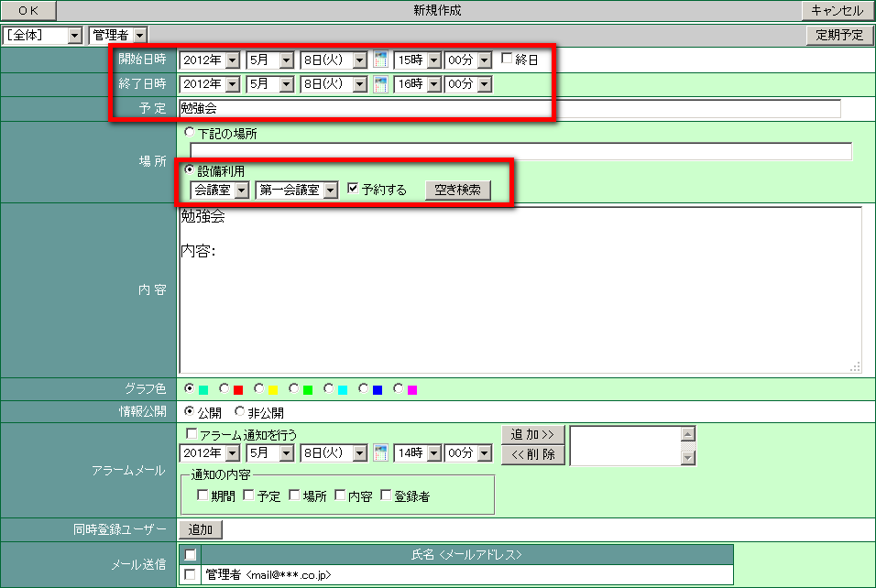Toggle select-all checkbox in mail header
Viewport: 876px width, 588px height.
pos(190,554)
